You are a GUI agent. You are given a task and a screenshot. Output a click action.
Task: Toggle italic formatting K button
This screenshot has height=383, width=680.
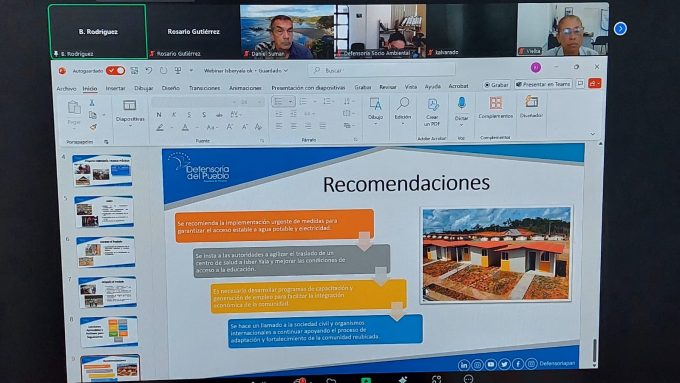(x=174, y=115)
